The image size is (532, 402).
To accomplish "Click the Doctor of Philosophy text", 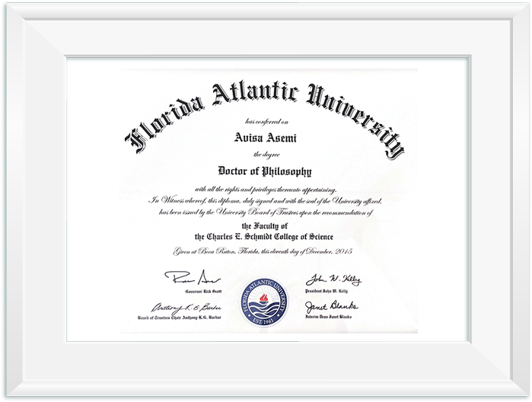I will pos(265,171).
